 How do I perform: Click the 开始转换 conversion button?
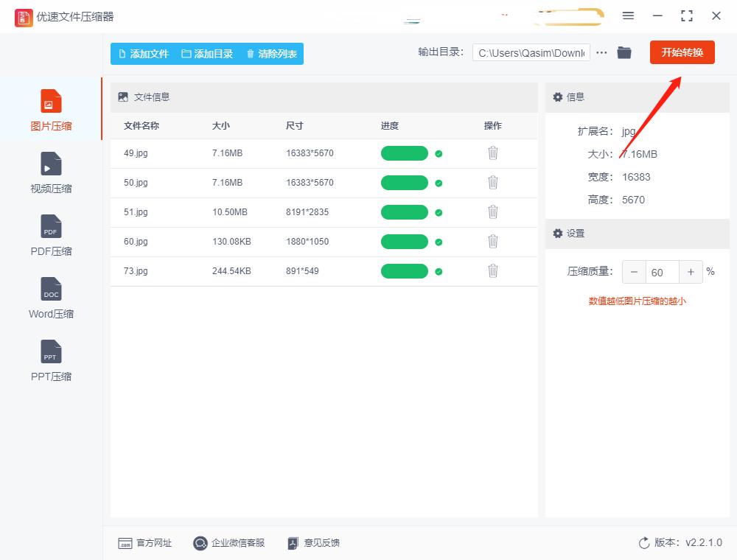(682, 52)
